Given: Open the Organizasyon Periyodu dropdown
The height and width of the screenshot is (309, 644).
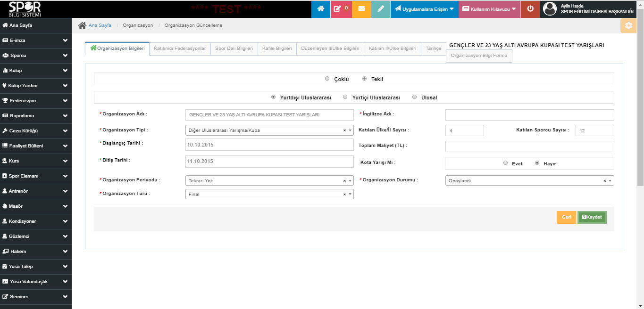Looking at the screenshot, I should 269,181.
